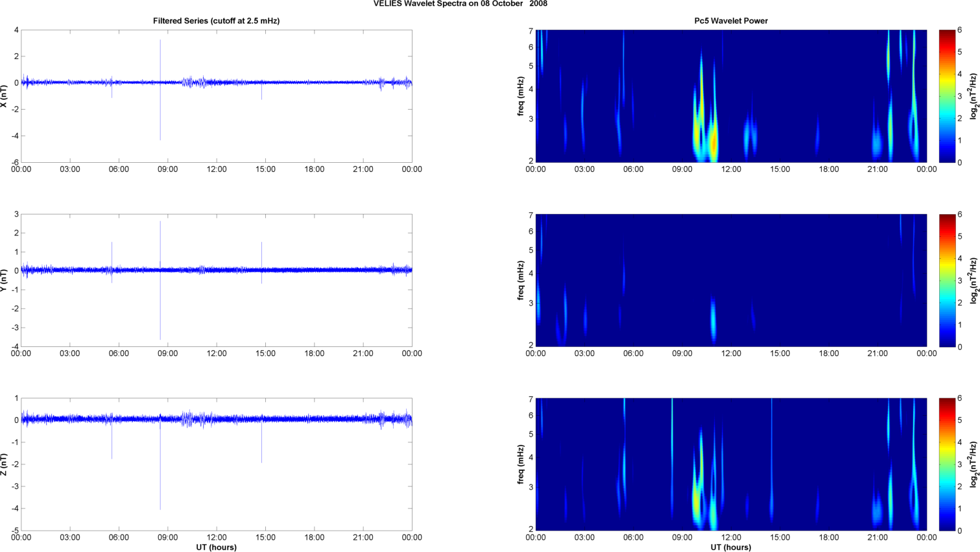
Task: Click the Y series spike near 15:00
Action: pos(261,263)
